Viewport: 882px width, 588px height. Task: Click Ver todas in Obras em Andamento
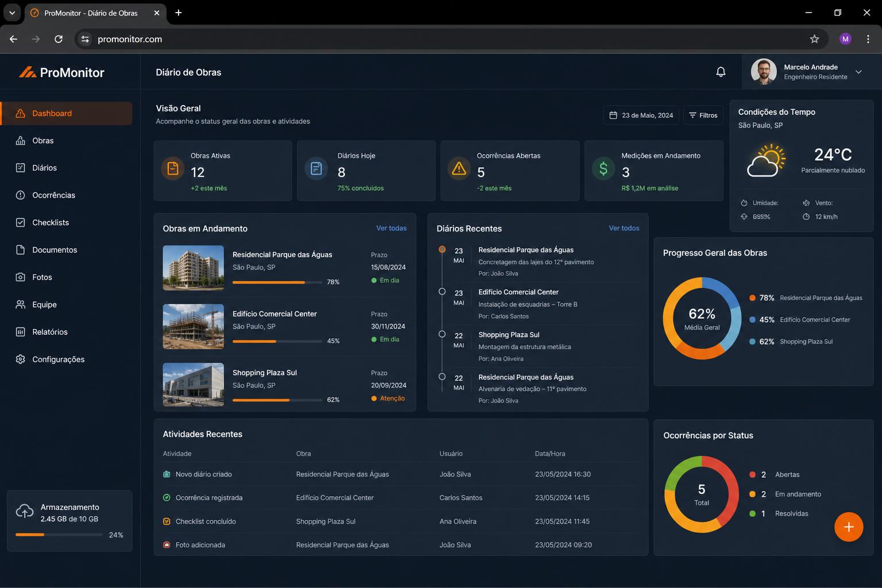(391, 228)
